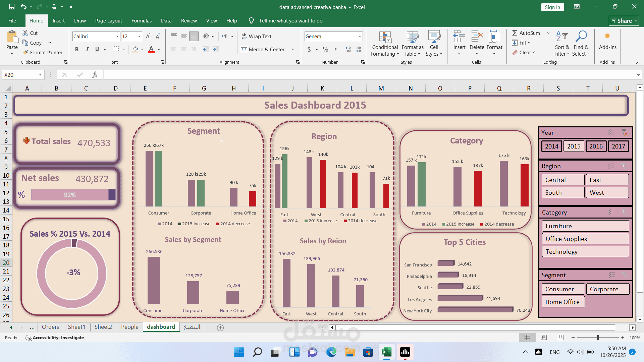Click the Percent Style icon
The width and height of the screenshot is (644, 362).
pyautogui.click(x=325, y=49)
